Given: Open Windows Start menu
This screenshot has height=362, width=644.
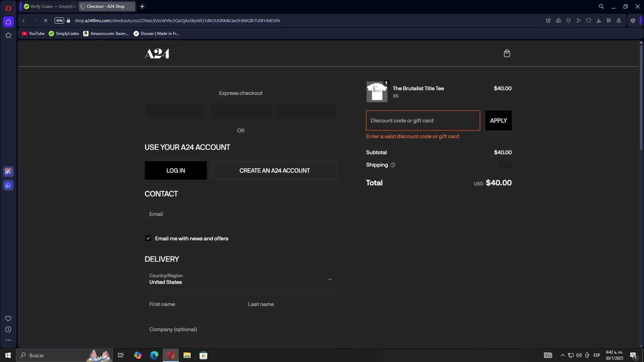Looking at the screenshot, I should [x=8, y=355].
